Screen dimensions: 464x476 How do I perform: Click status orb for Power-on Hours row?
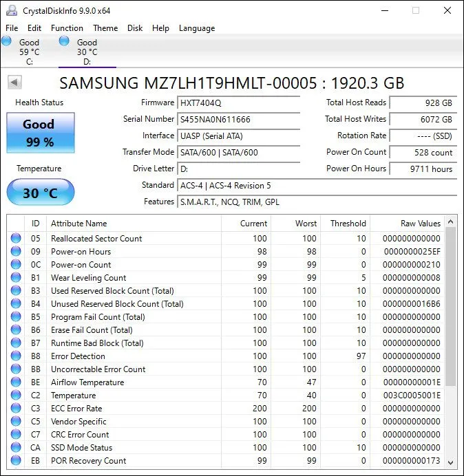16,251
